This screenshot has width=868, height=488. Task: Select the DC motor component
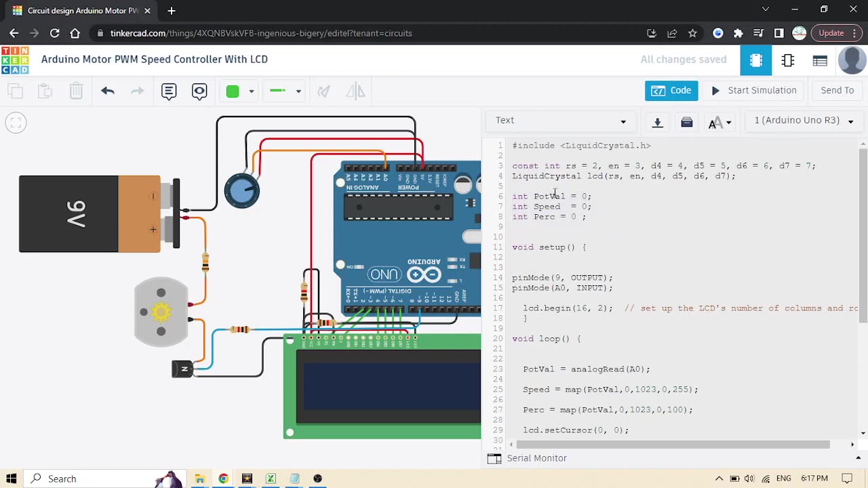tap(161, 312)
